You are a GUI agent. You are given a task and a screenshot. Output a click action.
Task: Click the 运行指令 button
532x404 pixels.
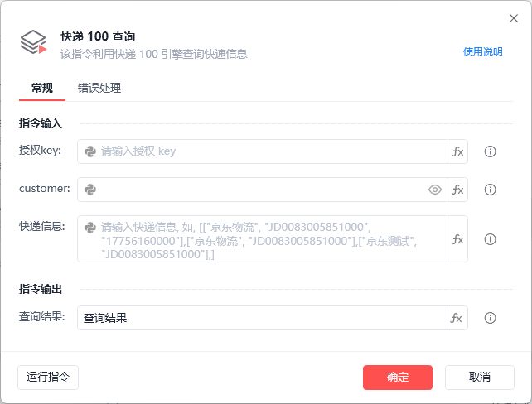pos(48,378)
